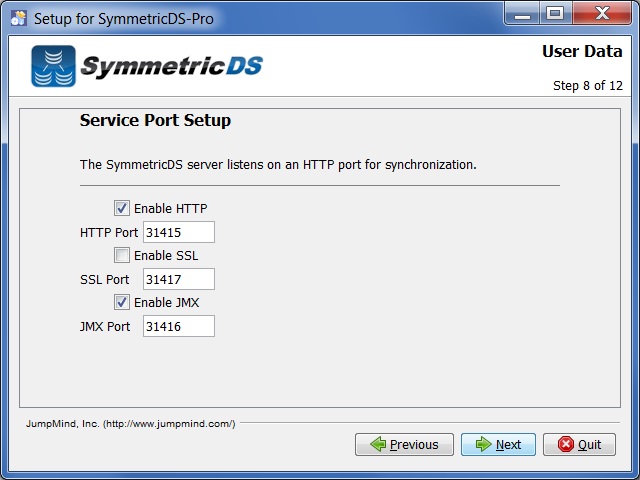Click the Service Port Setup heading
The height and width of the screenshot is (480, 640).
[155, 120]
